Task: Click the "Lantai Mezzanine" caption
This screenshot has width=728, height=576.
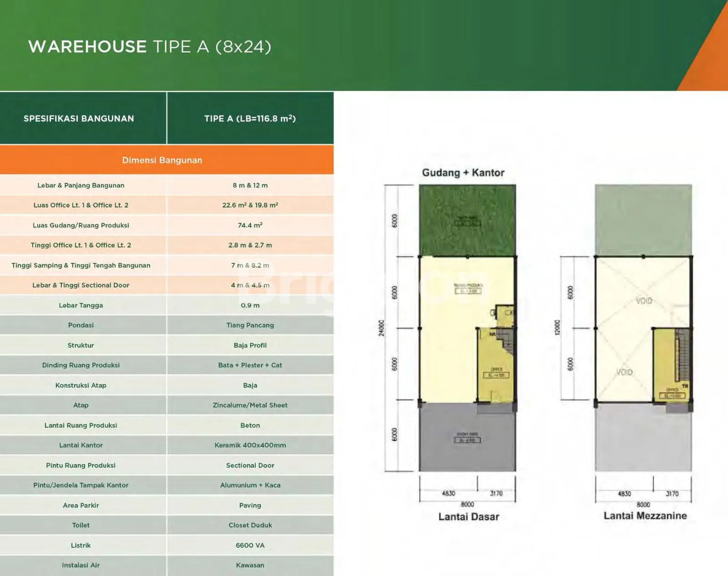Action: point(645,515)
